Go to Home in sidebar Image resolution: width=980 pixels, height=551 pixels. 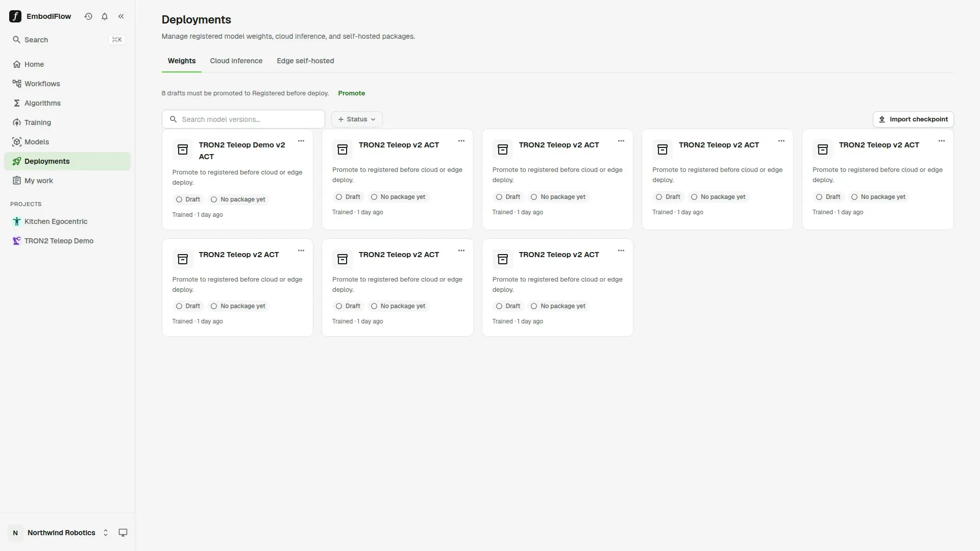67,64
